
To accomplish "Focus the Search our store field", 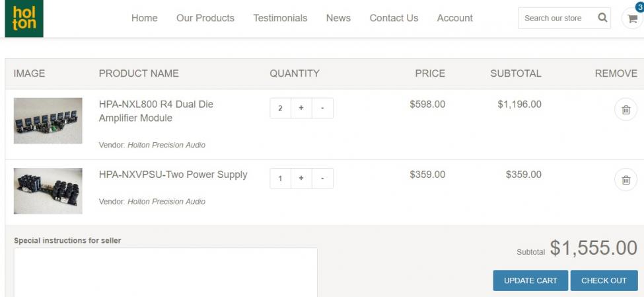I will (x=555, y=19).
